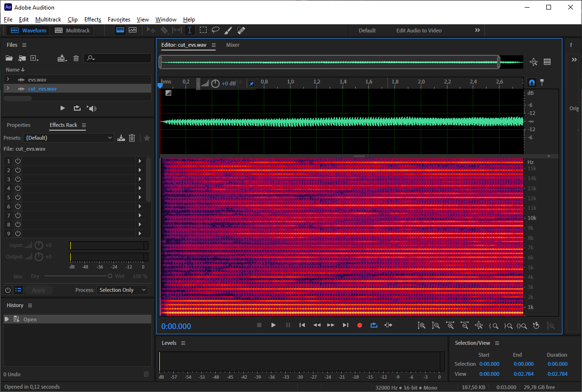
Task: Expand the evs.wav file entry
Action: (x=8, y=80)
